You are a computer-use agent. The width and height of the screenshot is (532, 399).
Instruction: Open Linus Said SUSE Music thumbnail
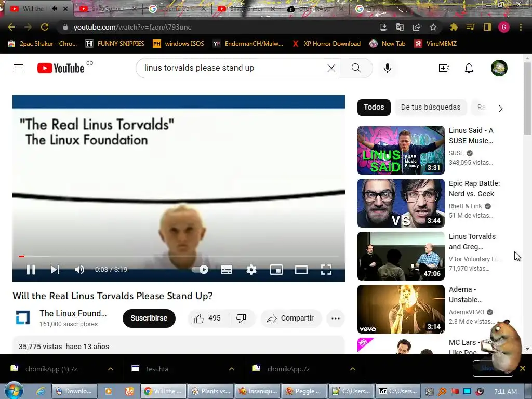(x=401, y=150)
